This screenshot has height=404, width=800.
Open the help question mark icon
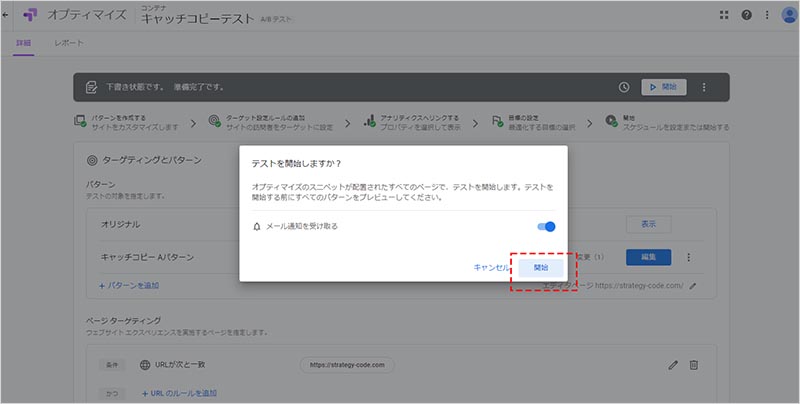coord(747,16)
